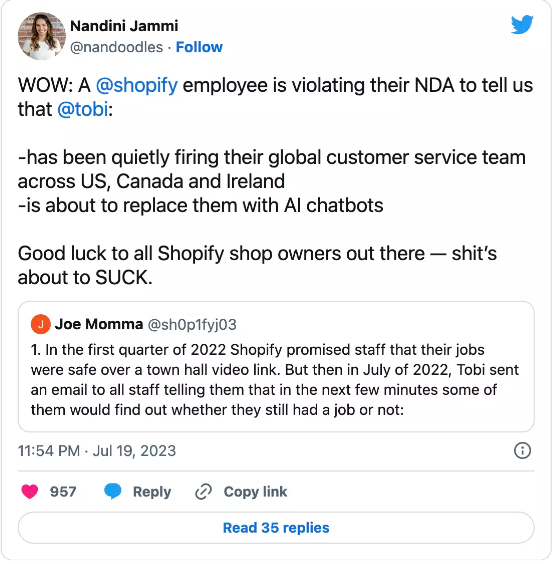Click the Reply label text
Image resolution: width=554 pixels, height=564 pixels.
point(152,492)
